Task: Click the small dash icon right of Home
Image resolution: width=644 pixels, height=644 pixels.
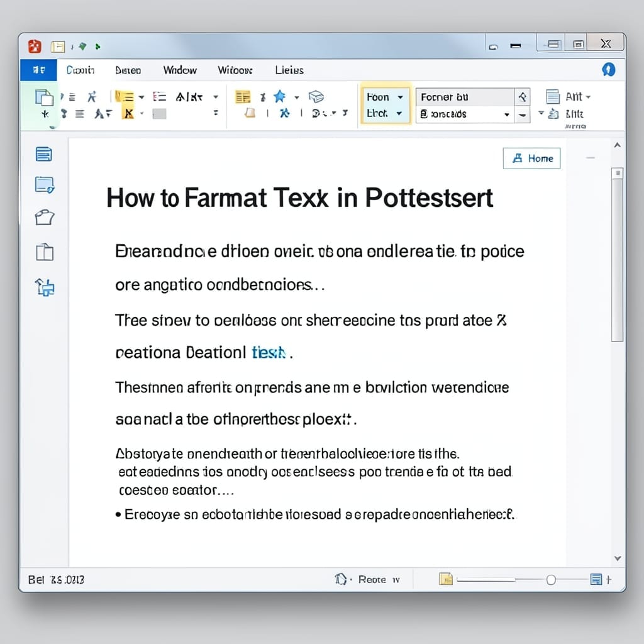Action: (591, 158)
